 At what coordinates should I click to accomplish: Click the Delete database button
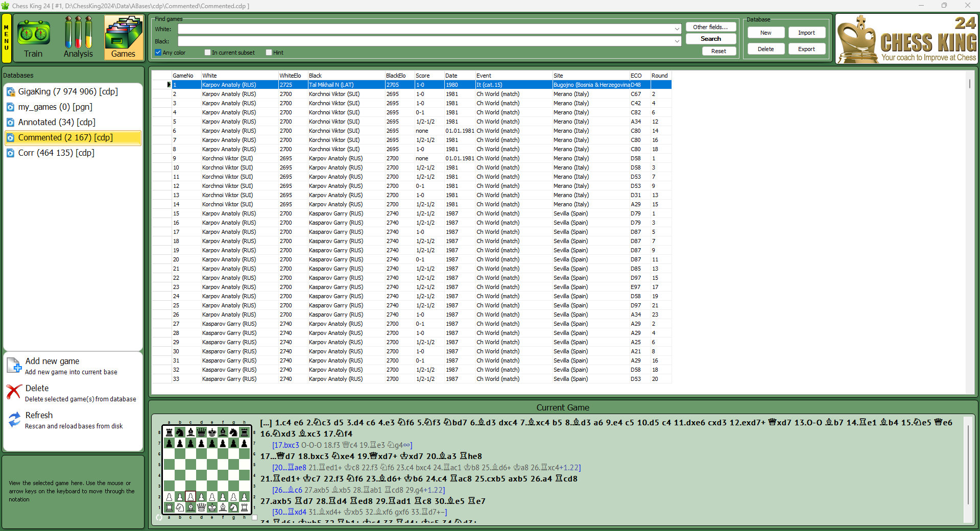[x=766, y=49]
